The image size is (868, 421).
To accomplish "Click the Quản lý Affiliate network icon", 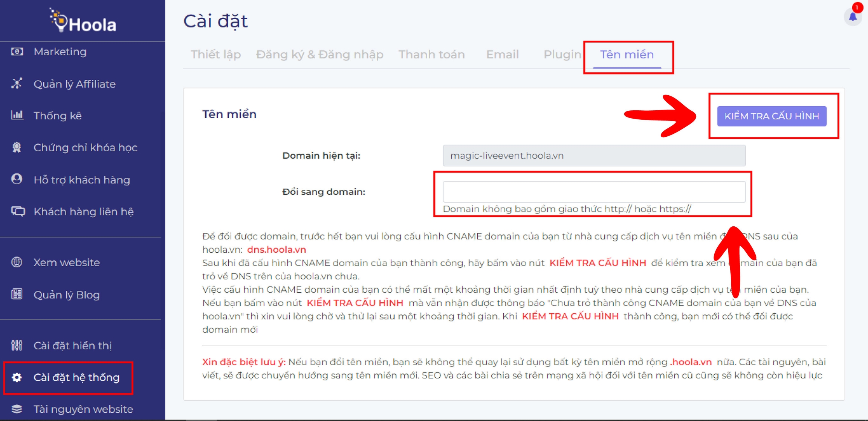I will pyautogui.click(x=17, y=84).
